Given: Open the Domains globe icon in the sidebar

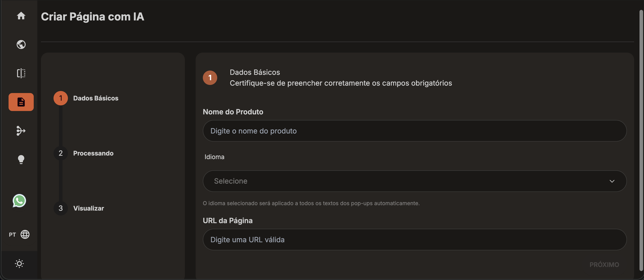Looking at the screenshot, I should tap(21, 44).
